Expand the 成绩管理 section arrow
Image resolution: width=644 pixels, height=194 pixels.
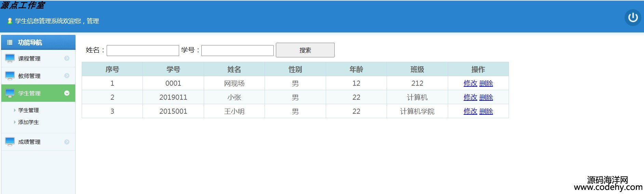point(67,142)
